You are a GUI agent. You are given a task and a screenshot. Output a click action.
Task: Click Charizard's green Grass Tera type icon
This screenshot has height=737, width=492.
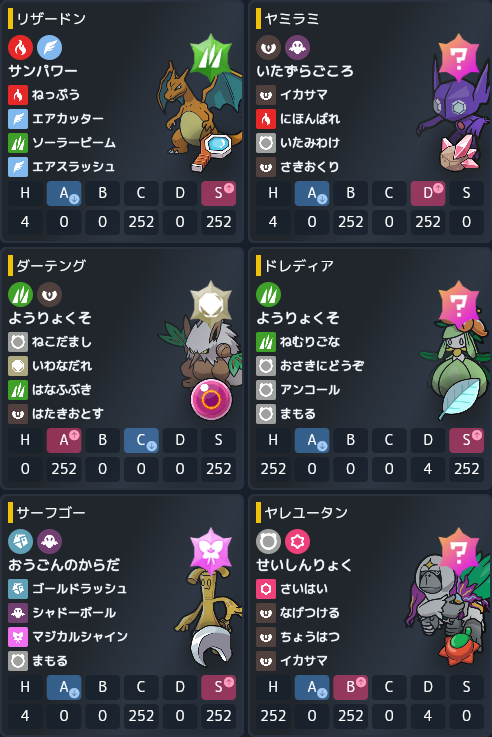[211, 57]
